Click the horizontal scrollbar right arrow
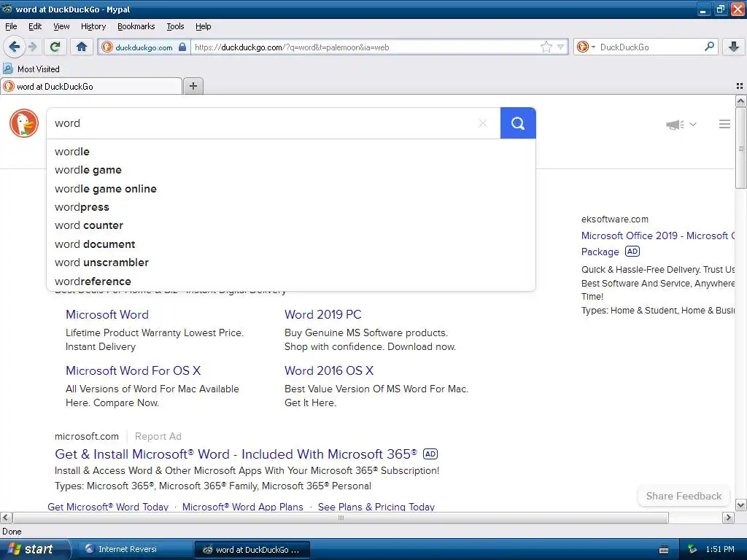Screen dimensions: 747x560 [x=728, y=517]
